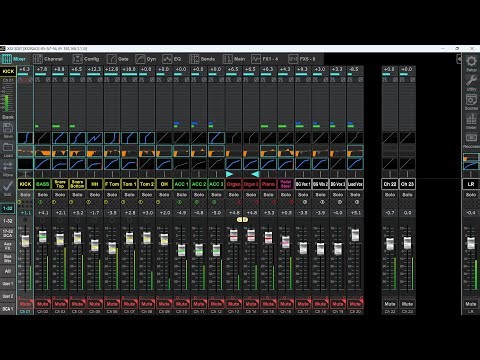Mute the HH channel
This screenshot has height=360, width=480.
click(x=95, y=304)
